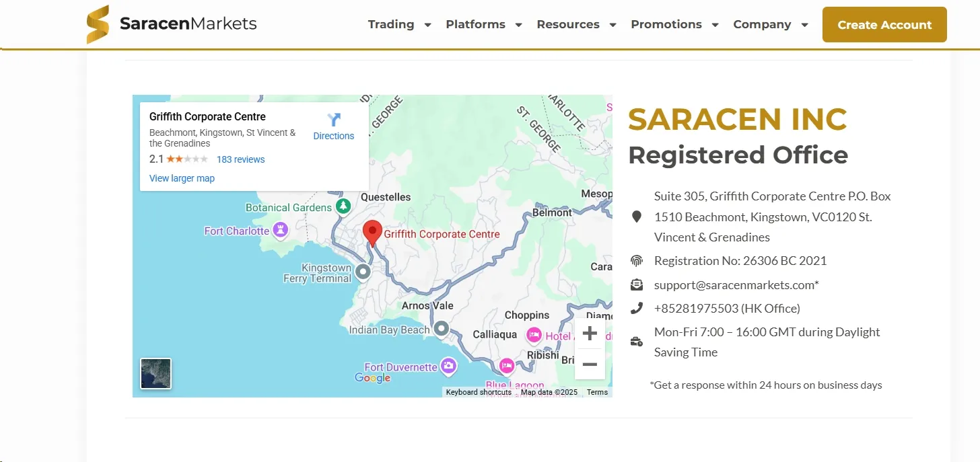The image size is (980, 462).
Task: Click the +85281975503 (HK Office) phone number
Action: click(x=727, y=308)
